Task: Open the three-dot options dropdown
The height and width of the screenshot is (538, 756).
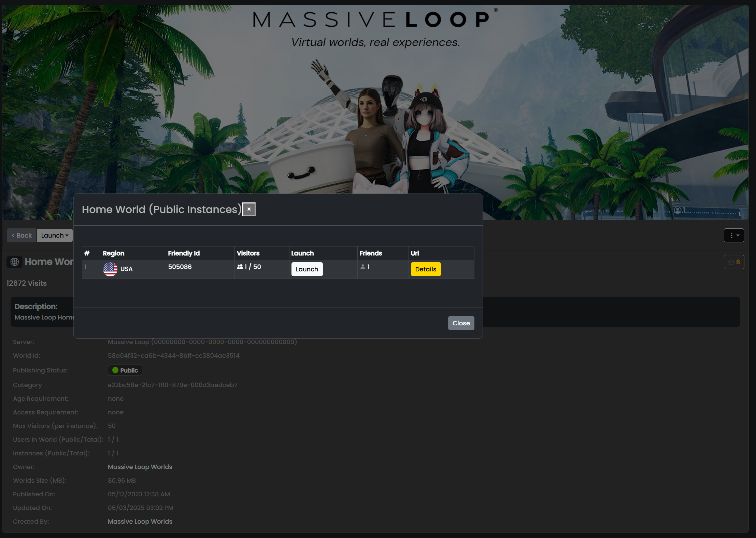Action: click(734, 235)
